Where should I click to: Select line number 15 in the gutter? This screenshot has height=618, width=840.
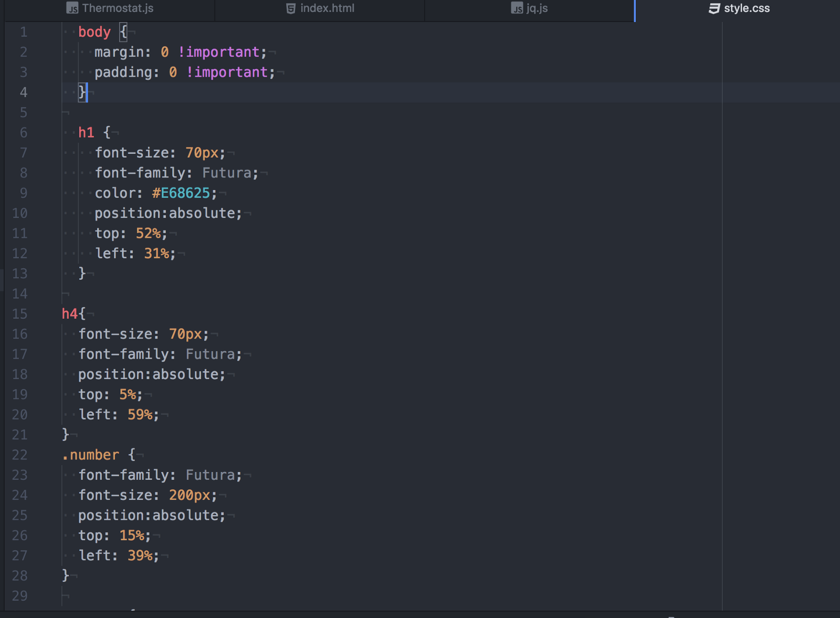click(x=20, y=314)
